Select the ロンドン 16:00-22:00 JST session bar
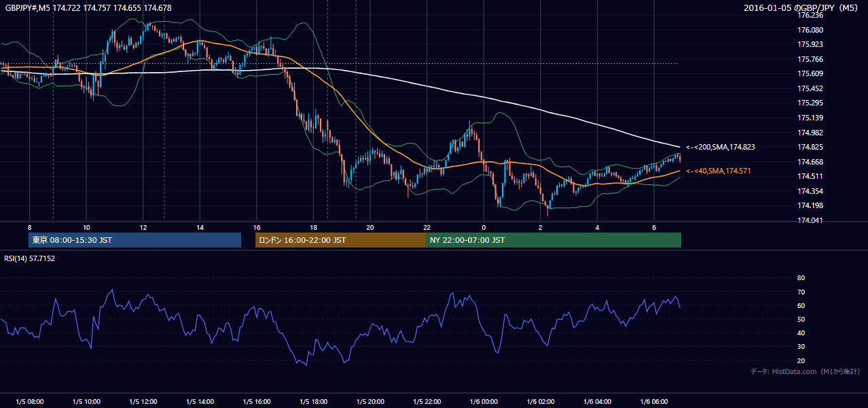 click(x=340, y=240)
